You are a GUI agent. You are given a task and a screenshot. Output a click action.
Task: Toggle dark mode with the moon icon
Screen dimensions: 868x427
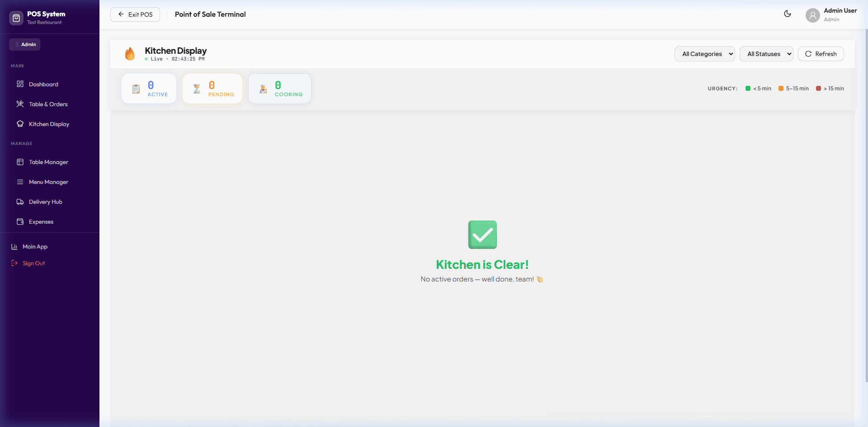pyautogui.click(x=788, y=14)
